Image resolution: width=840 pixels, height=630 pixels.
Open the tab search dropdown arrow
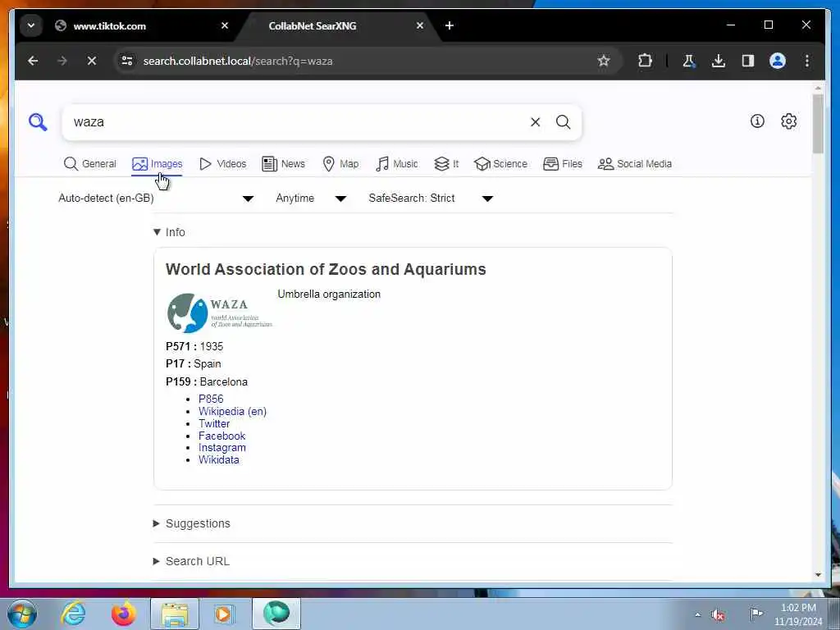31,25
